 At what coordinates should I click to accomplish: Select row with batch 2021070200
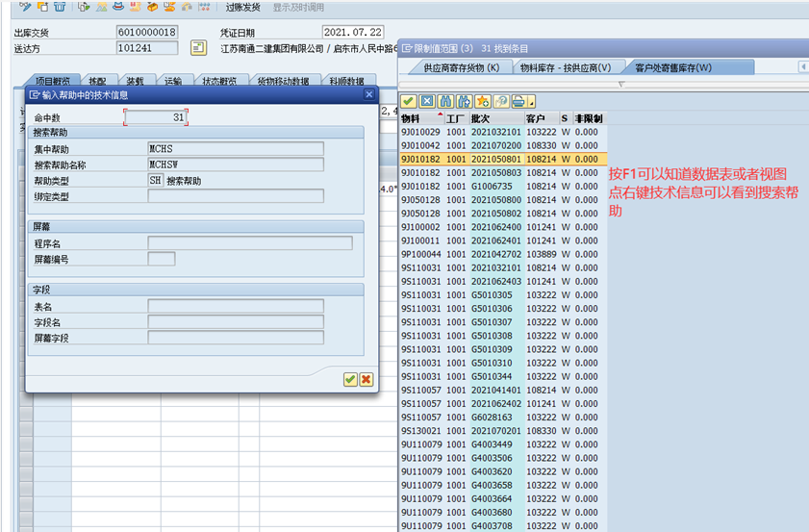503,145
